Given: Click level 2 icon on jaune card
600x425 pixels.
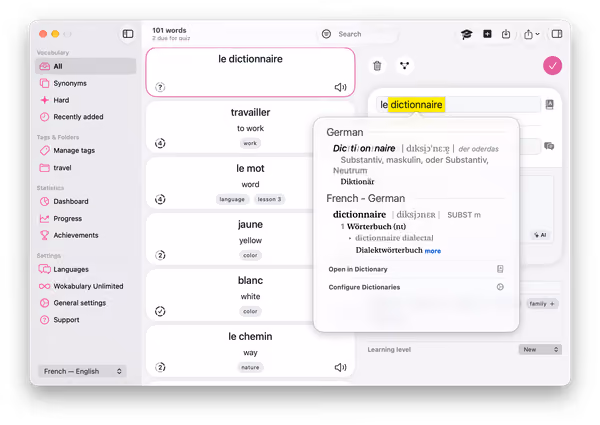Looking at the screenshot, I should coord(160,255).
